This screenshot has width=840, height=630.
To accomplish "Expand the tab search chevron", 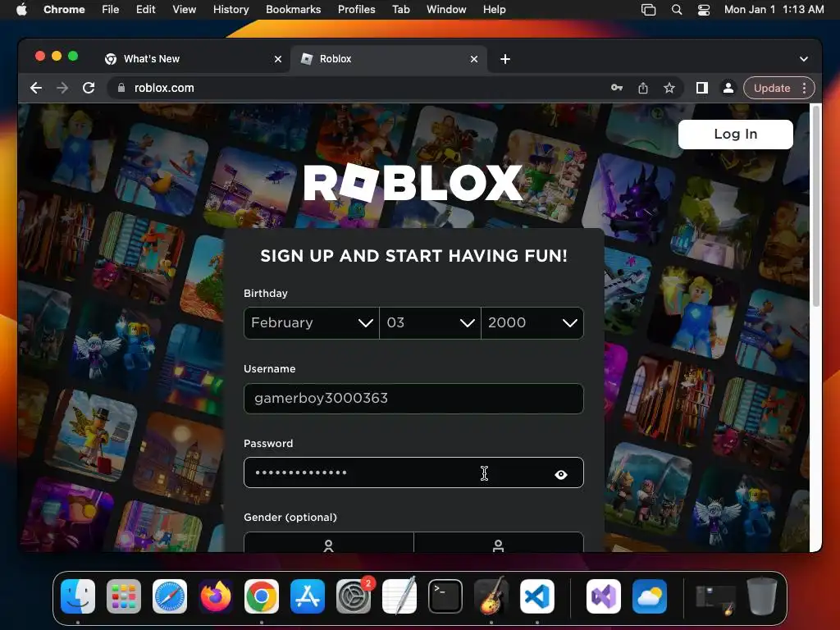I will coord(804,59).
